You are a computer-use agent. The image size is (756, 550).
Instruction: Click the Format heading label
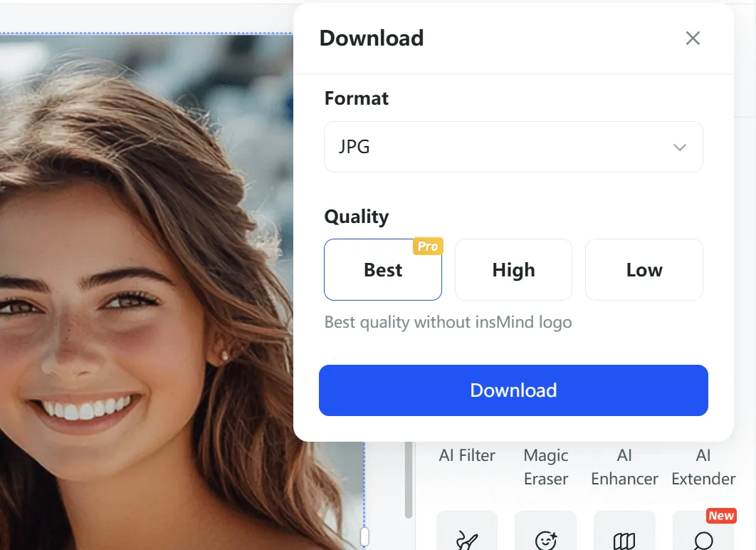(x=357, y=98)
